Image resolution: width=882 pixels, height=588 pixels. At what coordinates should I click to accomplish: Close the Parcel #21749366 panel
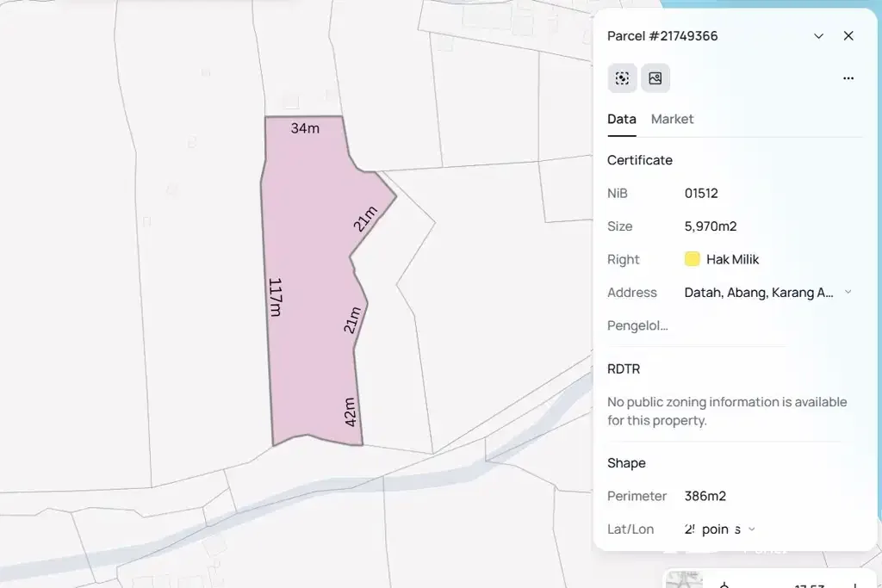point(848,36)
